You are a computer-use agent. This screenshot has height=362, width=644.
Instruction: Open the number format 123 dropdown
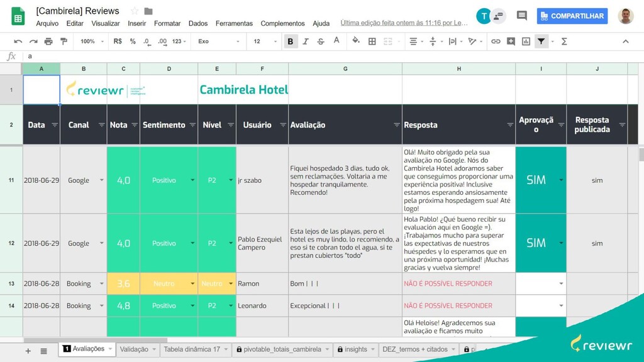click(179, 41)
